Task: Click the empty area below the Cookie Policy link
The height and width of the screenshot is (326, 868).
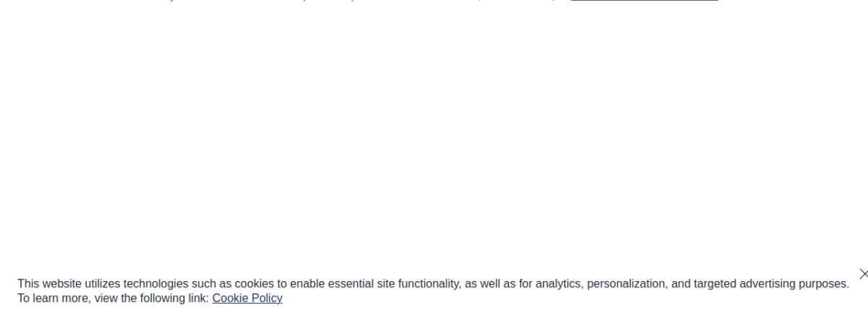Action: (x=247, y=316)
